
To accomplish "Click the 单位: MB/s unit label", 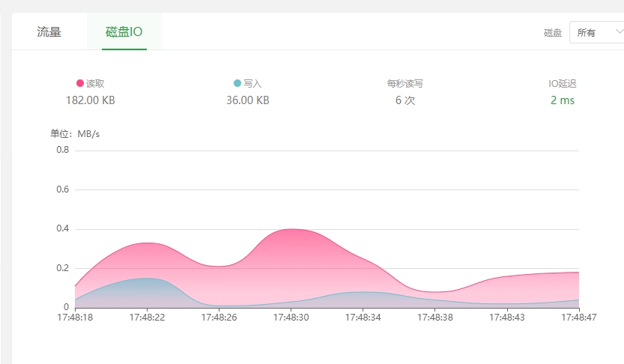I will pyautogui.click(x=75, y=134).
